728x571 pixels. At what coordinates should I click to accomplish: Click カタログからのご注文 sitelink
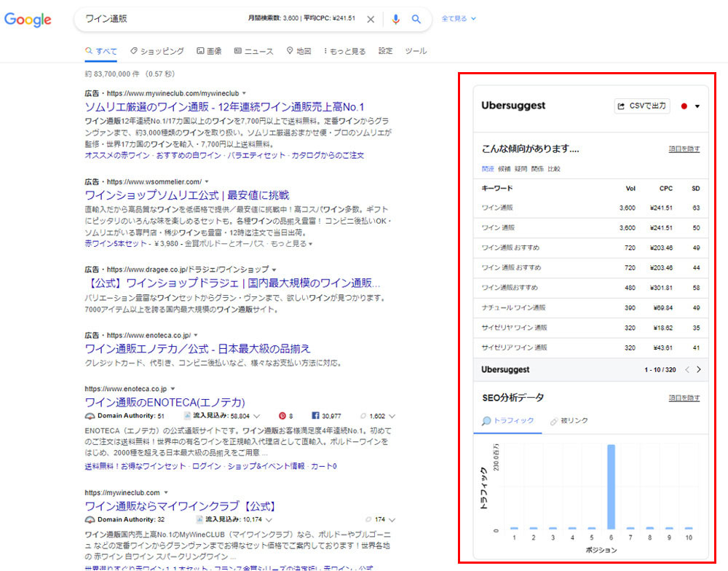coord(328,155)
